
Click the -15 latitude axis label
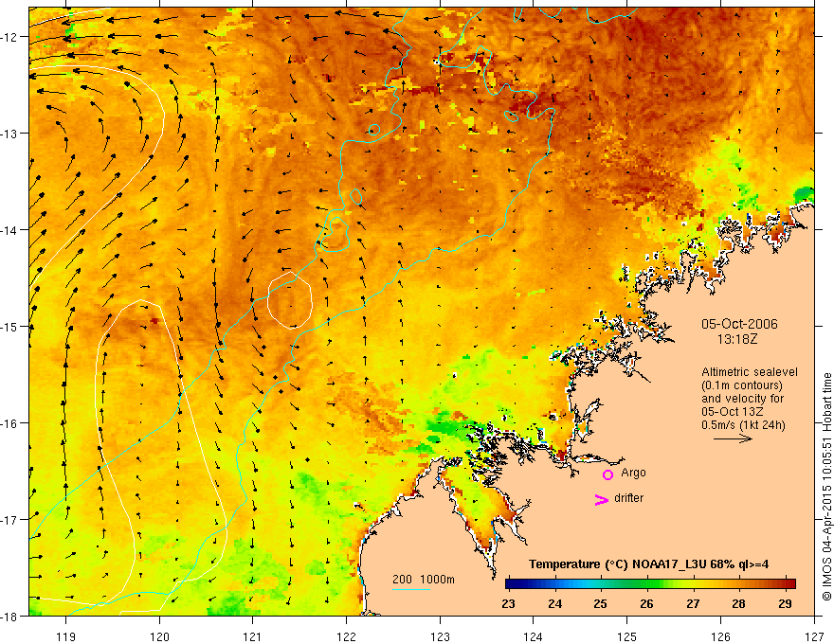(10, 326)
